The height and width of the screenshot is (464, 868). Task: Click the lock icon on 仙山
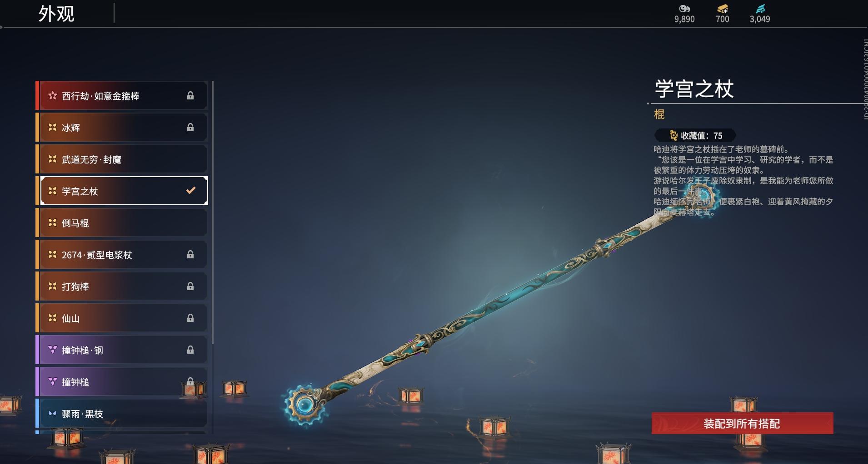pos(190,318)
